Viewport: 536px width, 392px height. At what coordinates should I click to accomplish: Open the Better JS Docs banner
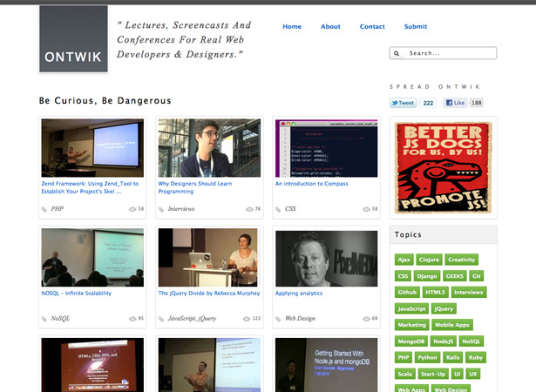coord(444,168)
